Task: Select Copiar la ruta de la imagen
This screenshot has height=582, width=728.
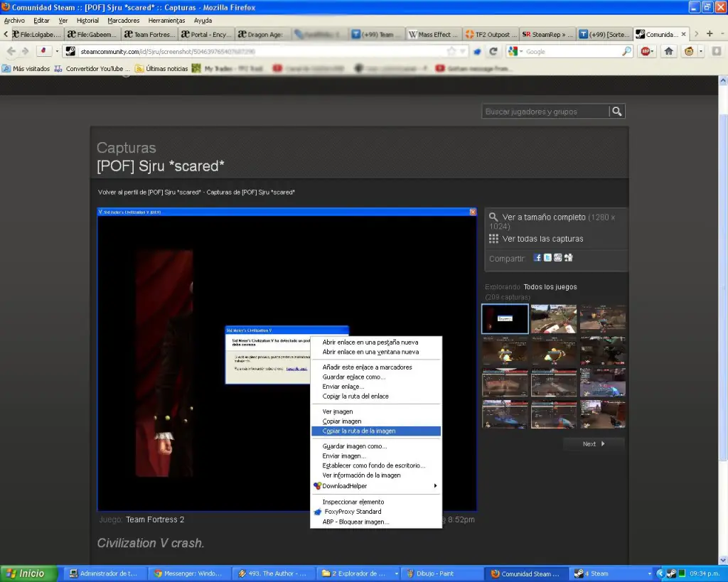Action: [376, 431]
